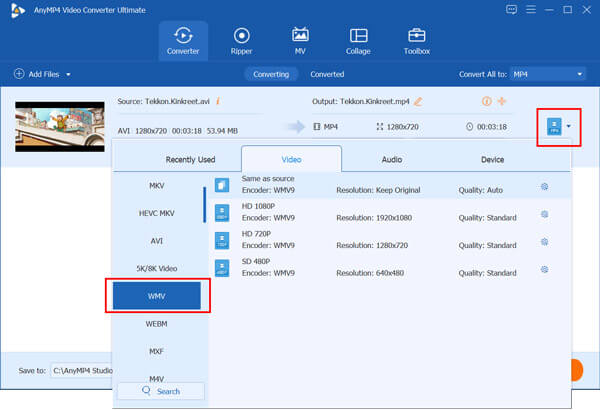The width and height of the screenshot is (600, 410).
Task: Select M4V in the format list
Action: click(x=157, y=378)
